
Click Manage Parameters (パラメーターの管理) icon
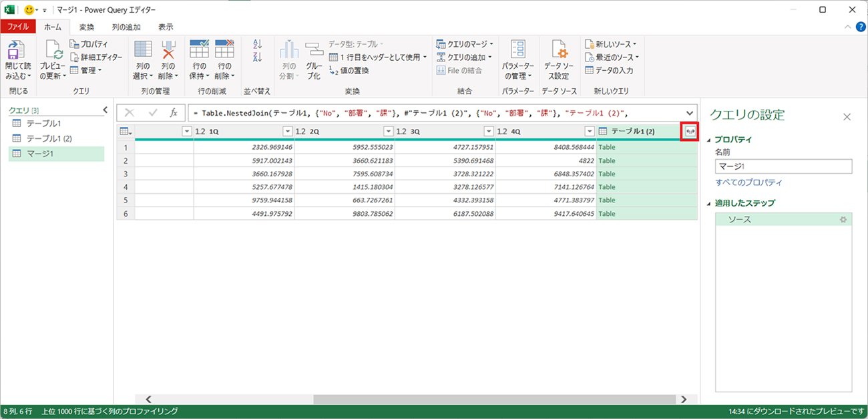click(x=518, y=50)
